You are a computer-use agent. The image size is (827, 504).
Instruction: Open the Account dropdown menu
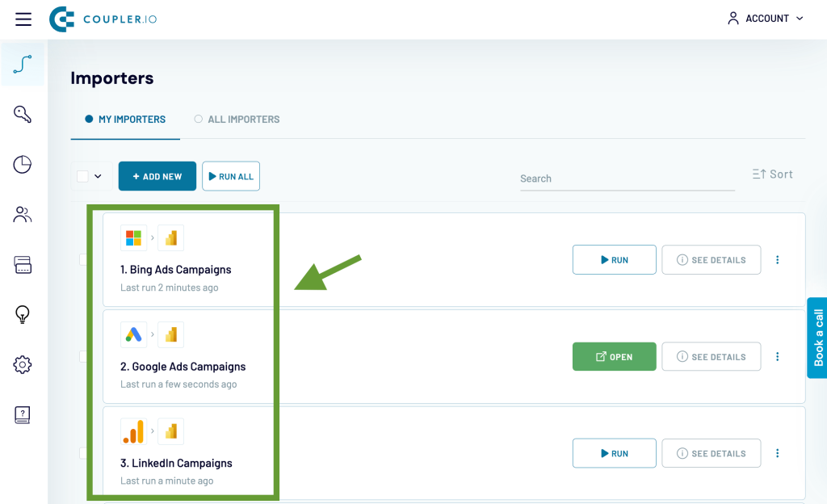[x=766, y=19]
